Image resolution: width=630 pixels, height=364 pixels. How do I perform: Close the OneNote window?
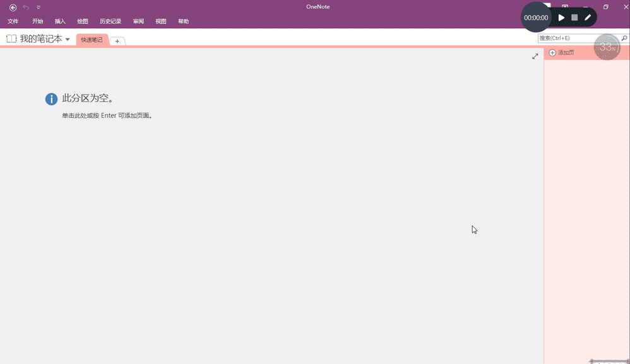[626, 7]
